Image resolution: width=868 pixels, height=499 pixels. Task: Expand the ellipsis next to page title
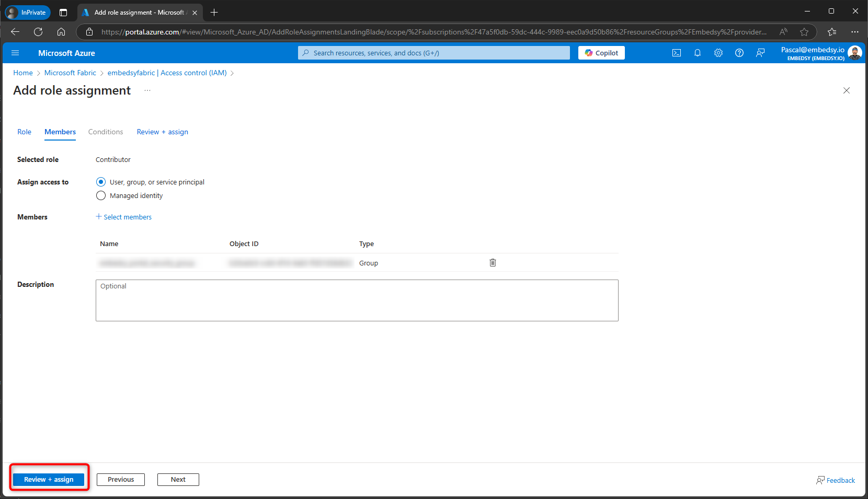[x=147, y=90]
